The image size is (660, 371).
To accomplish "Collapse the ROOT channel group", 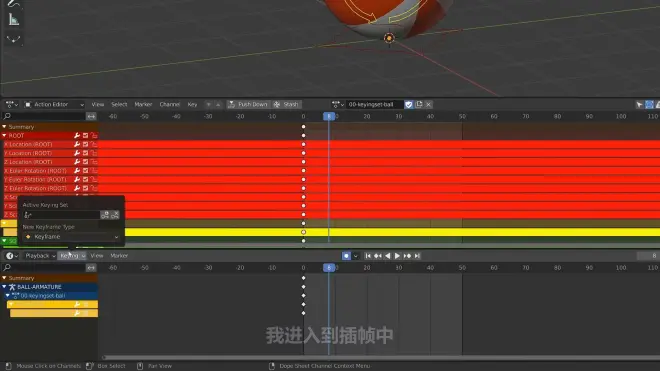I will [4, 136].
